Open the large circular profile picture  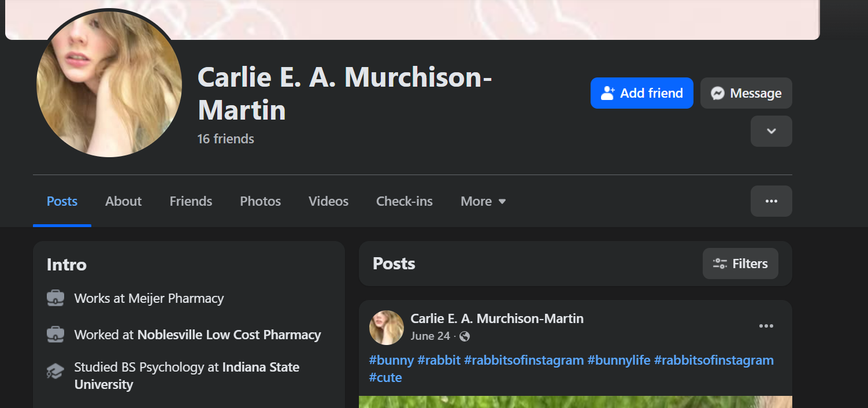[109, 84]
